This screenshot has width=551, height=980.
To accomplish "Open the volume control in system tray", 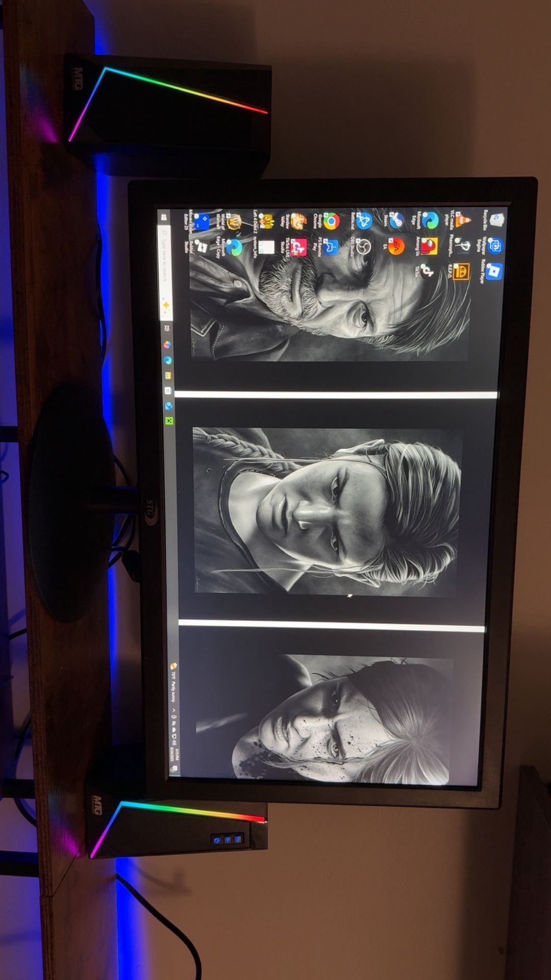I will click(x=174, y=742).
